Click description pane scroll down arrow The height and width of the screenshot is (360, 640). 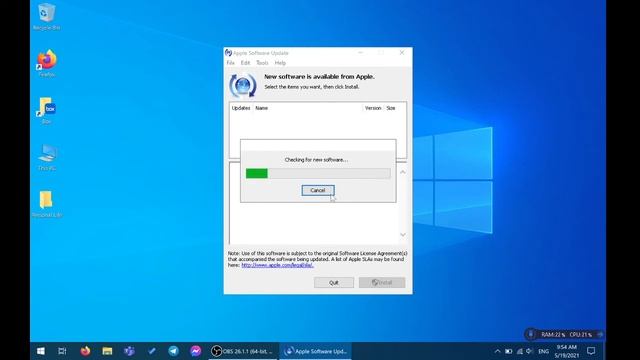[x=403, y=235]
